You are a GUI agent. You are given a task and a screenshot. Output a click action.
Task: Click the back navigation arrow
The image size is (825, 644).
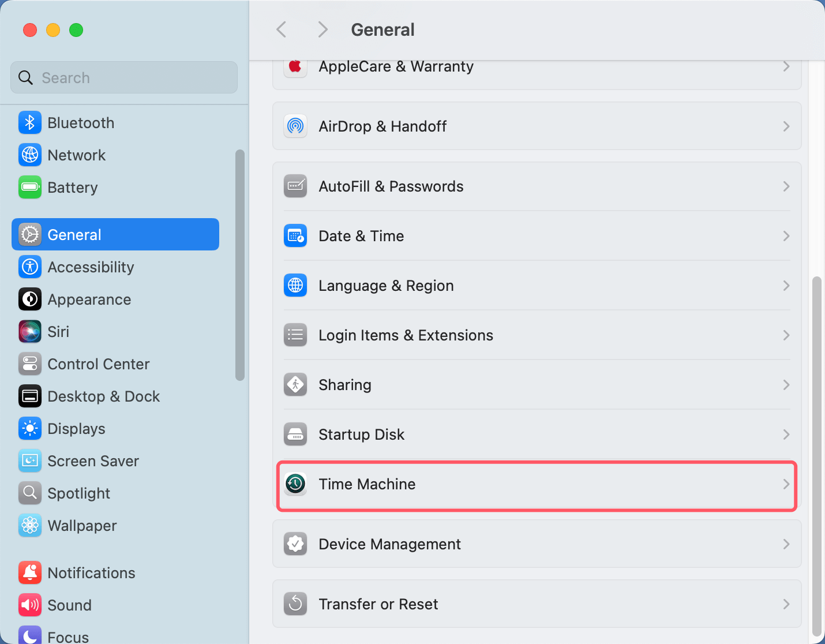281,29
